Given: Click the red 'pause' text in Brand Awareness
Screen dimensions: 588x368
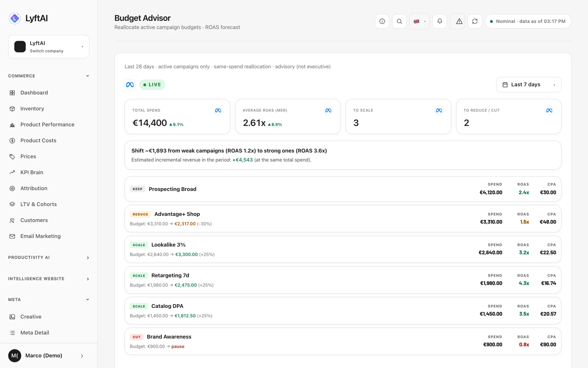Looking at the screenshot, I should point(178,347).
